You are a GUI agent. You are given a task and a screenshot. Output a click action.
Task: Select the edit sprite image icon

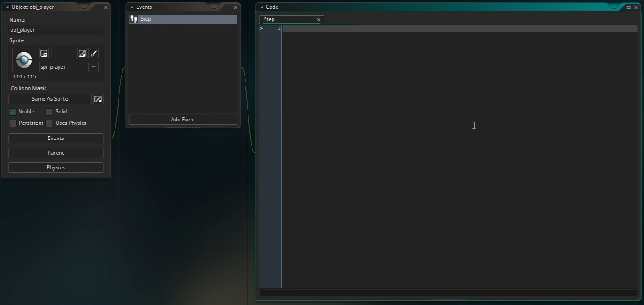pos(82,53)
